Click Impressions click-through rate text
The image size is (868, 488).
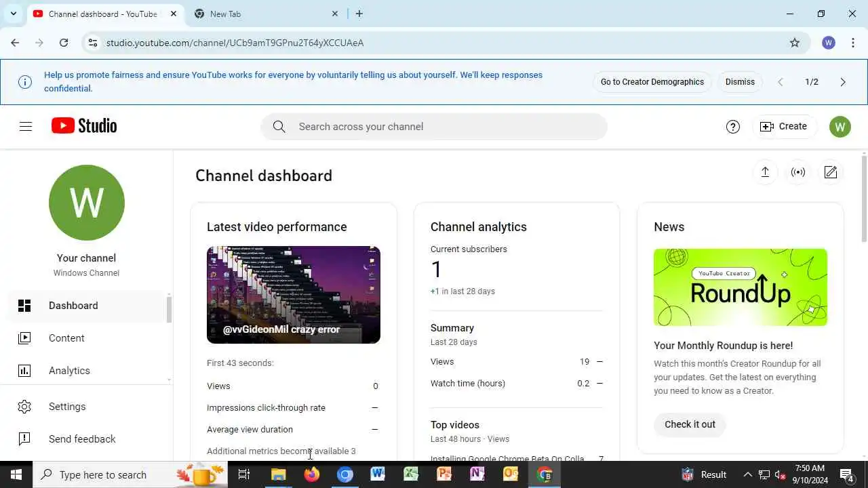pyautogui.click(x=266, y=408)
